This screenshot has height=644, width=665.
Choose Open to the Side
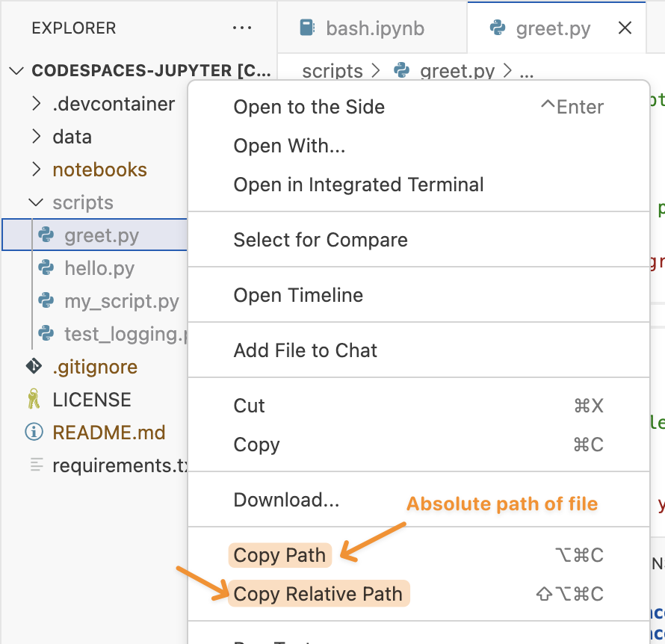click(x=309, y=107)
